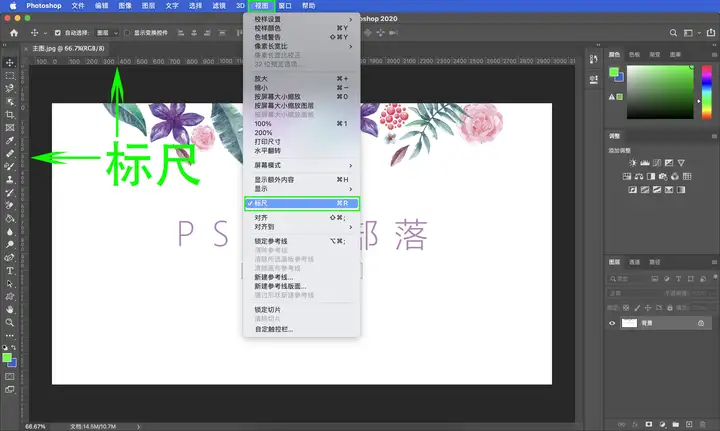Image resolution: width=720 pixels, height=431 pixels.
Task: Create a new group folder in Layers panel
Action: pyautogui.click(x=676, y=424)
